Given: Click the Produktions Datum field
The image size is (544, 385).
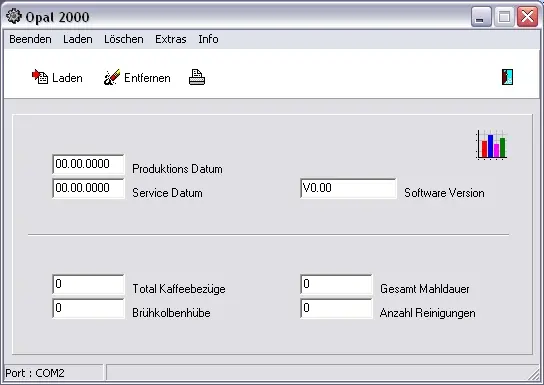Looking at the screenshot, I should (88, 164).
